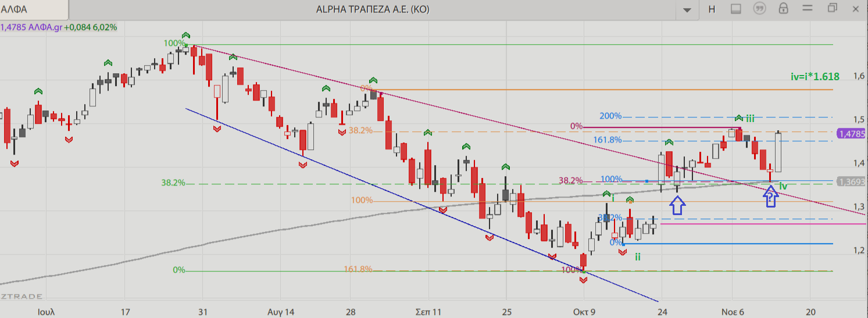Restore the chart window with overlapping squares
The width and height of the screenshot is (868, 318).
coord(832,8)
